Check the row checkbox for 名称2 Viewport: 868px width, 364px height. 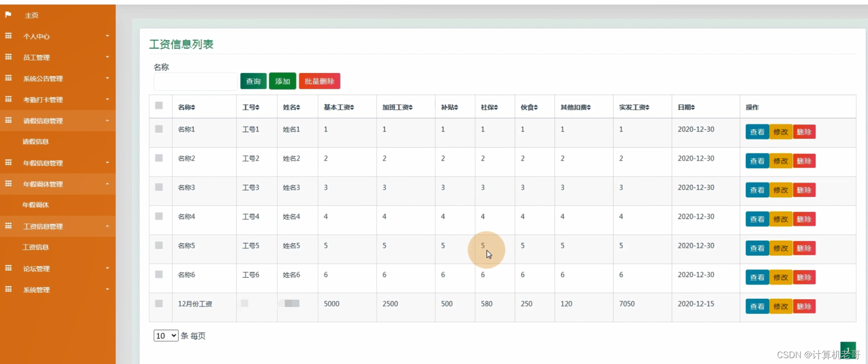(159, 158)
